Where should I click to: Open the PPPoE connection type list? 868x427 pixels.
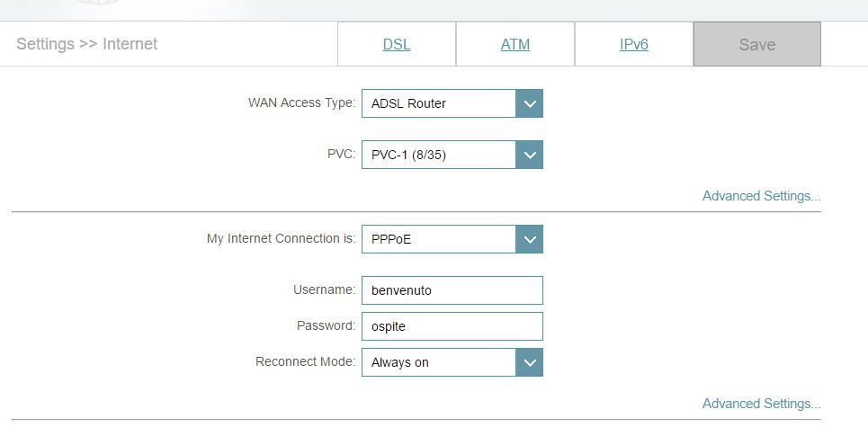(439, 239)
